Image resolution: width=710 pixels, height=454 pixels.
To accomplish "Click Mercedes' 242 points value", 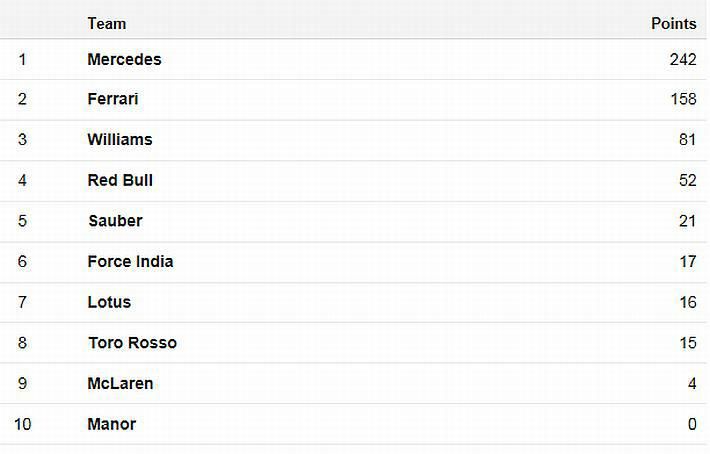I will click(x=682, y=59).
